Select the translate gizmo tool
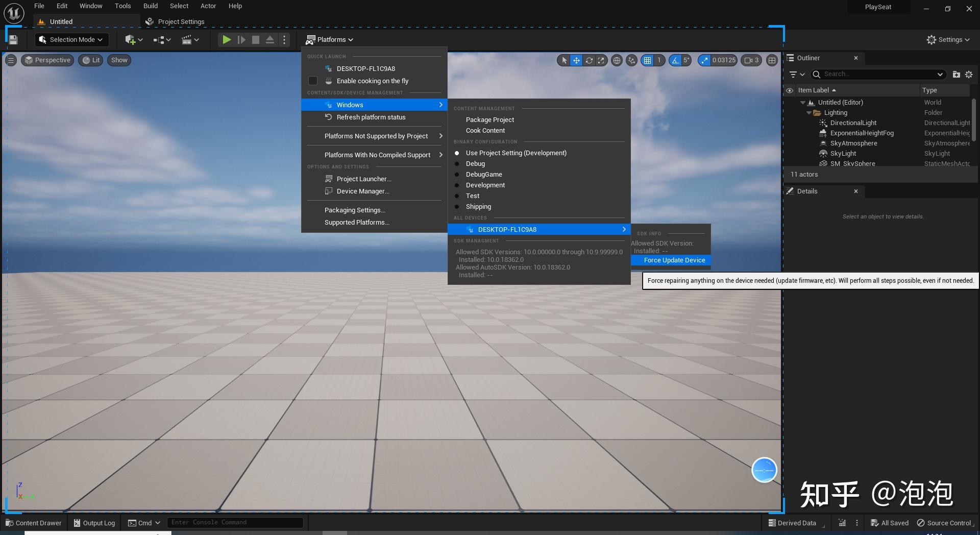This screenshot has height=535, width=980. (x=576, y=60)
